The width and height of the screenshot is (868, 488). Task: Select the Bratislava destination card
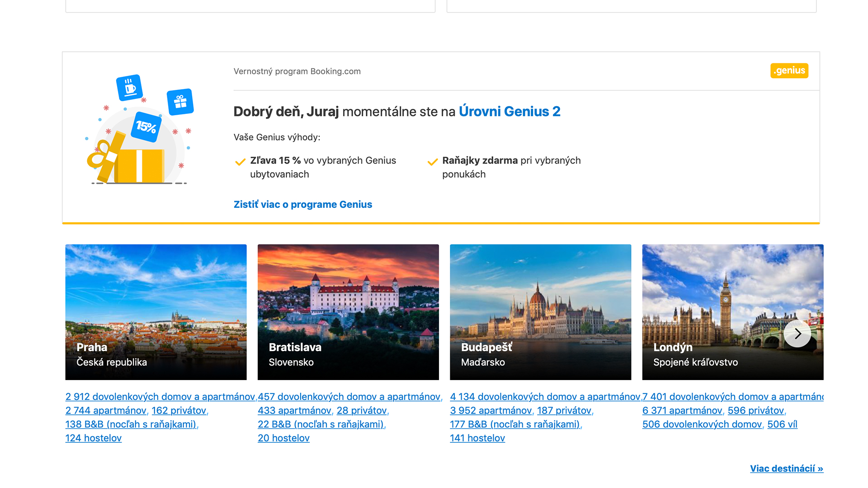(x=348, y=312)
